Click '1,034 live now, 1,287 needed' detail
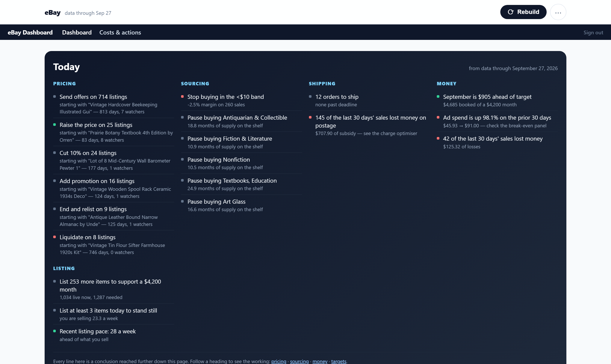Viewport: 611px width, 364px height. [x=91, y=297]
